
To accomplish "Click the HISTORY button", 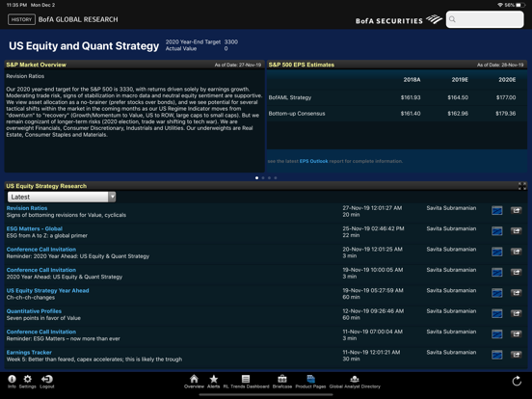I will coord(22,19).
